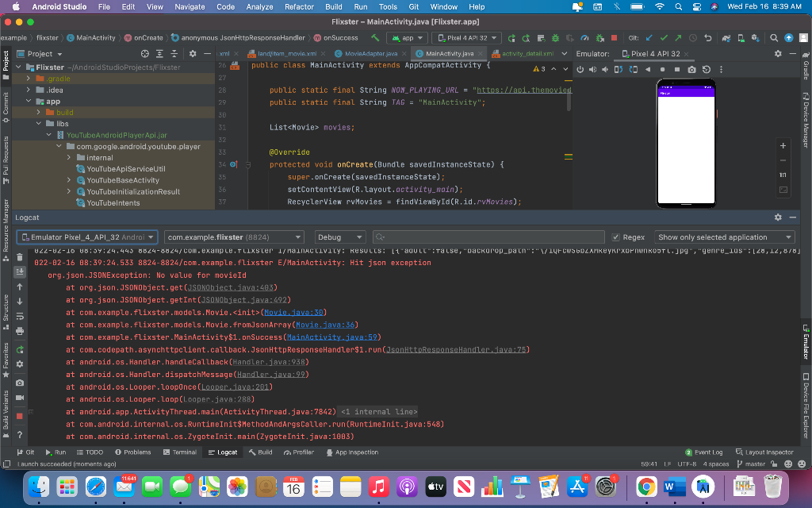
Task: Open app run configuration dropdown
Action: pyautogui.click(x=407, y=38)
